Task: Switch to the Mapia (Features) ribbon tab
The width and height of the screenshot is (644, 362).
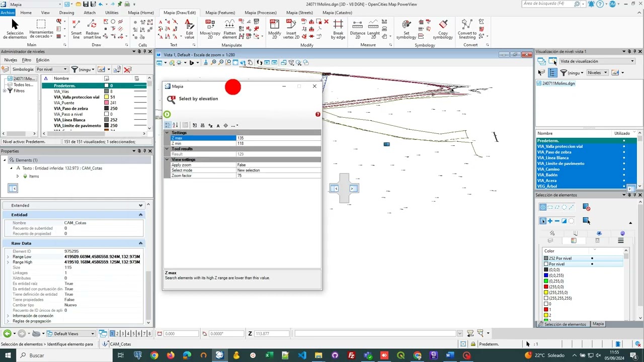Action: tap(220, 13)
